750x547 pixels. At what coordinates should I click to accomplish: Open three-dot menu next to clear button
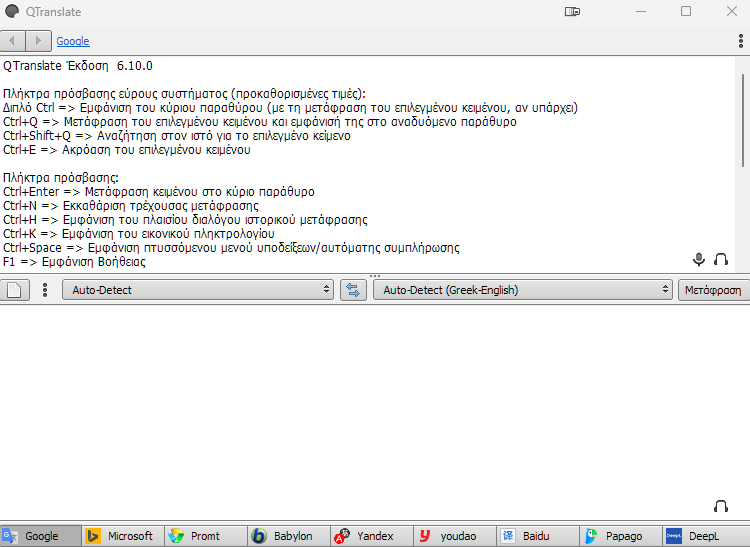[x=45, y=290]
